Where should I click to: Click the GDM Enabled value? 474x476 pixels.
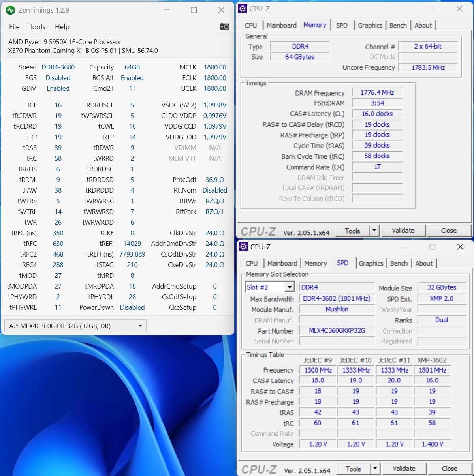click(x=58, y=88)
